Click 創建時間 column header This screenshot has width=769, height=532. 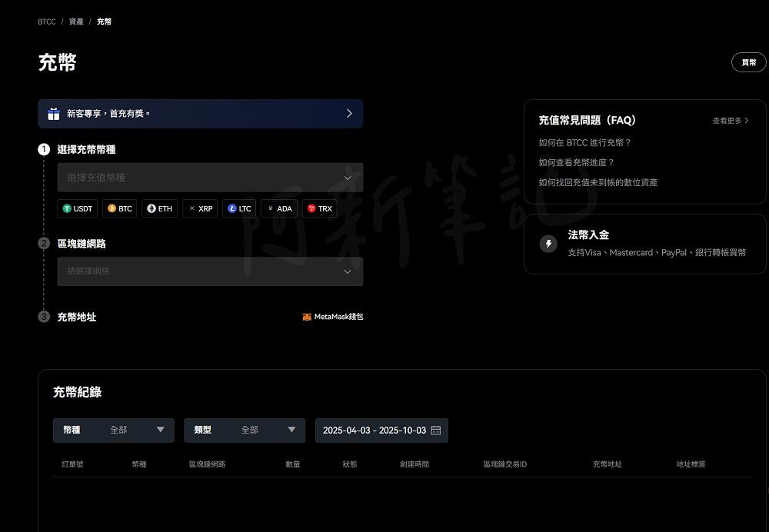[414, 464]
